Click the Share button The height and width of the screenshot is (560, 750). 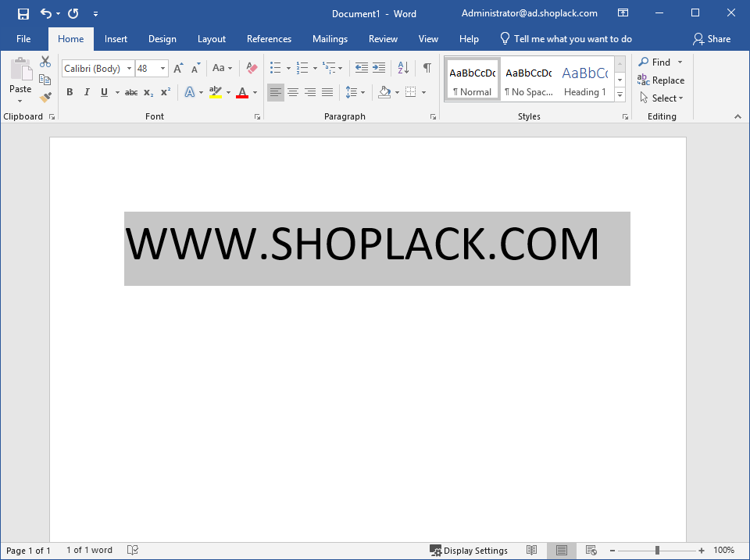coord(712,39)
